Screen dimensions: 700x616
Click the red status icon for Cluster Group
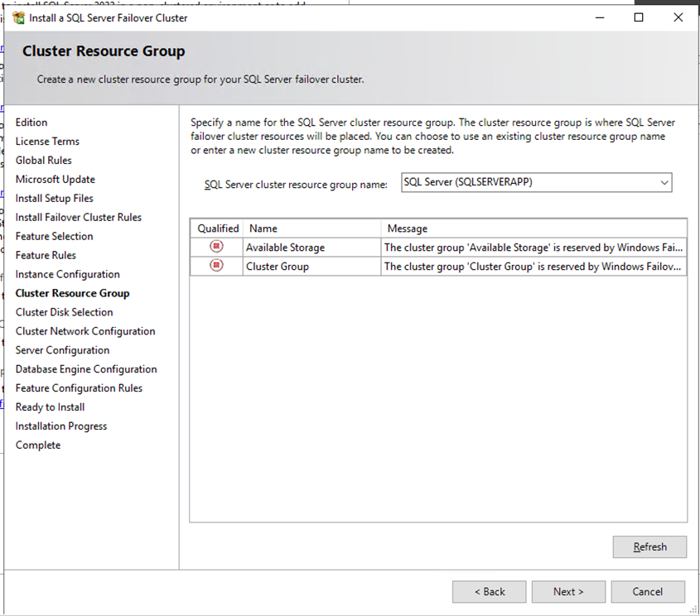tap(216, 266)
